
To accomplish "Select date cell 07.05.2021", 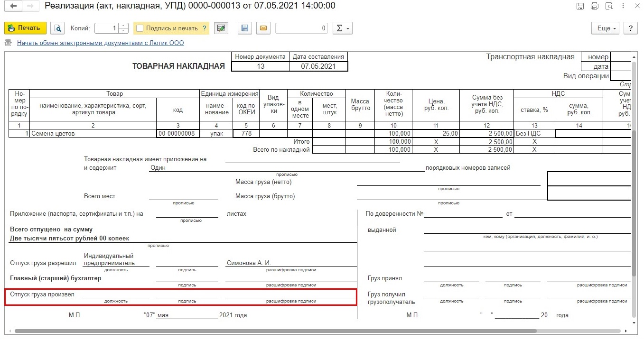I will [x=318, y=66].
